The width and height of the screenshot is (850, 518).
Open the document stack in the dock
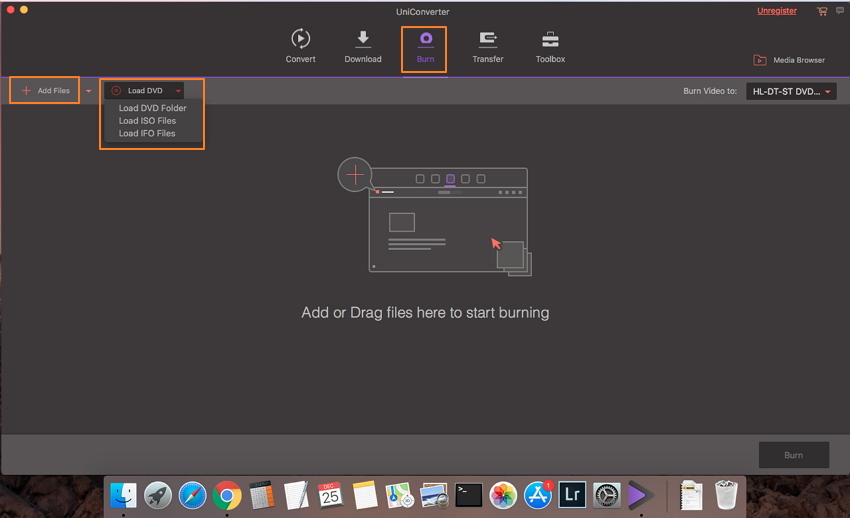click(691, 495)
